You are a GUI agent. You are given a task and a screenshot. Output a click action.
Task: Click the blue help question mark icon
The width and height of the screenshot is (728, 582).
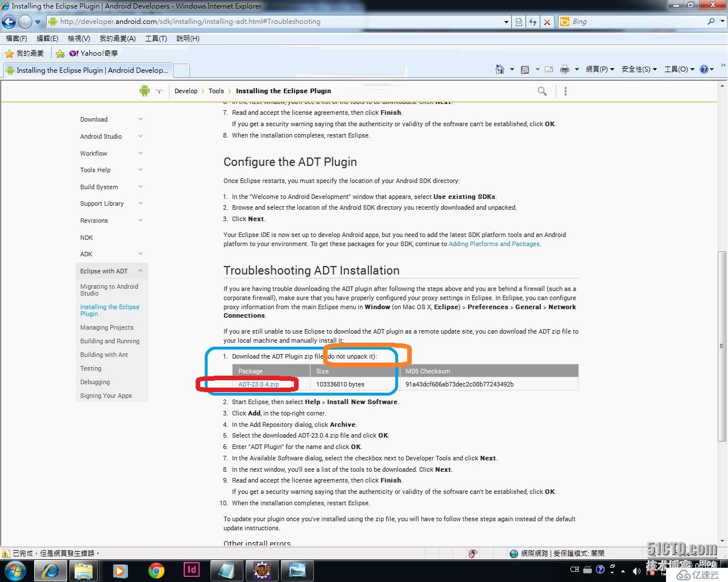tap(704, 69)
